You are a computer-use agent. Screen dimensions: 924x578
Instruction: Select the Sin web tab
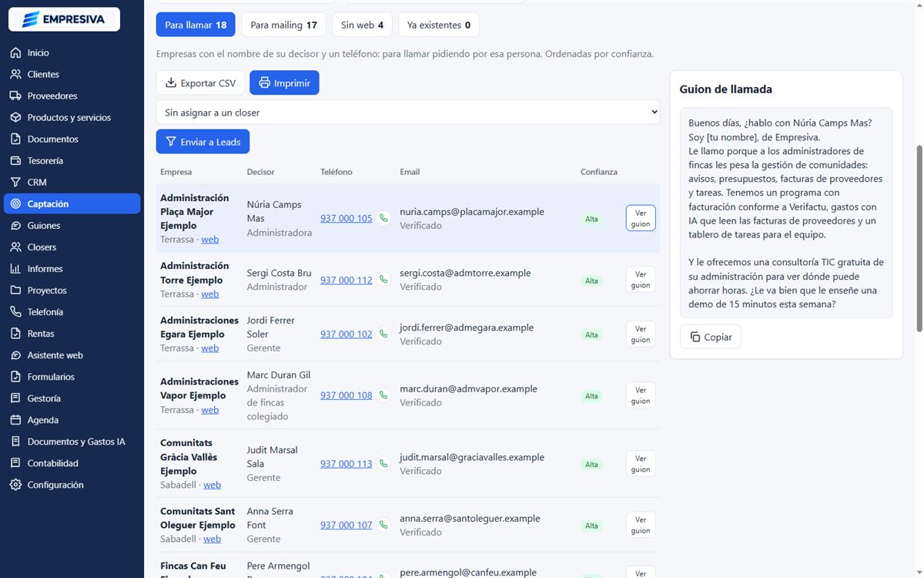coord(362,25)
